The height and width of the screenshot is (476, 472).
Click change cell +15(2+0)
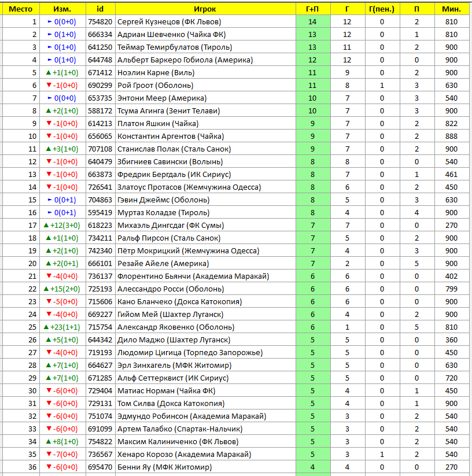pyautogui.click(x=62, y=290)
